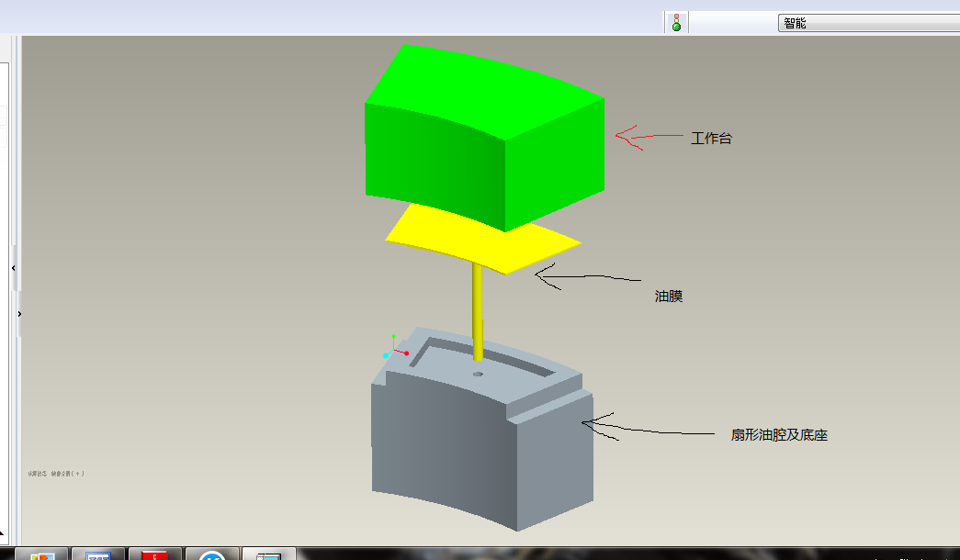Expand the side panel with the right arrow
This screenshot has width=960, height=560.
coord(19,314)
